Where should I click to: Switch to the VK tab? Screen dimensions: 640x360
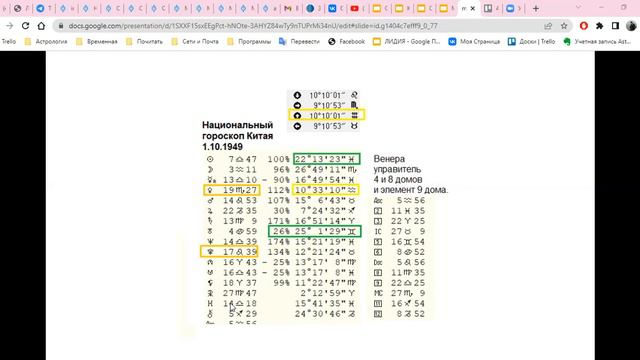[336, 8]
